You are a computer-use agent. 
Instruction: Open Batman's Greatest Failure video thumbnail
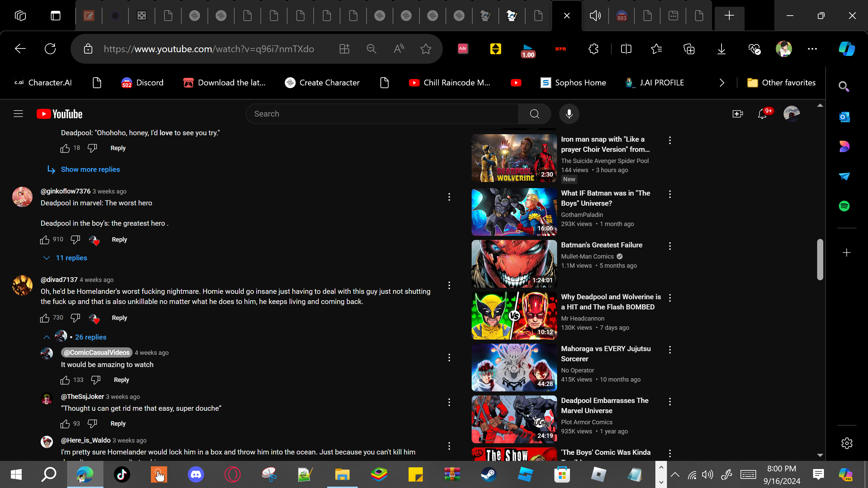[514, 264]
